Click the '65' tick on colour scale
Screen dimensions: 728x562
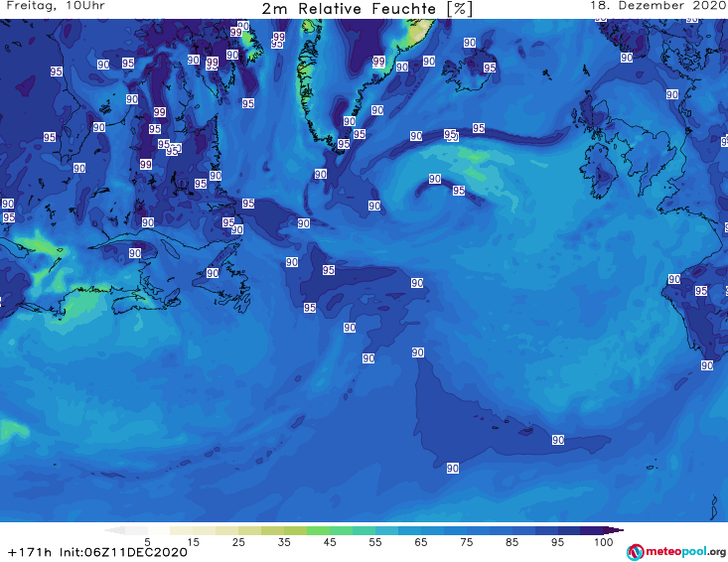421,542
